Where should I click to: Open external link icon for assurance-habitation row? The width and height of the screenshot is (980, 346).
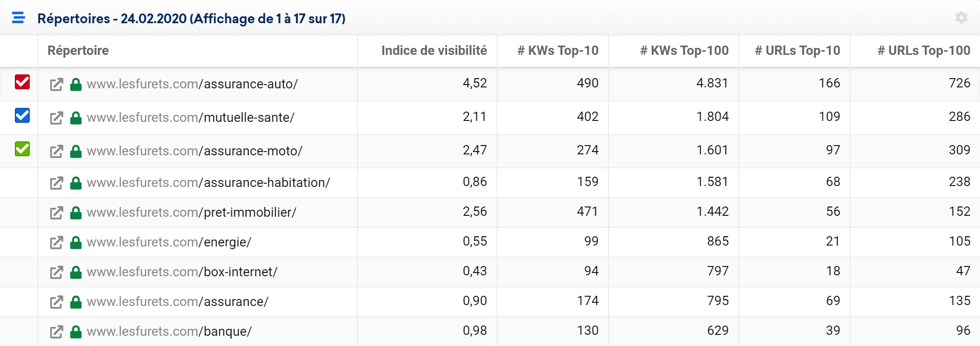click(x=56, y=183)
